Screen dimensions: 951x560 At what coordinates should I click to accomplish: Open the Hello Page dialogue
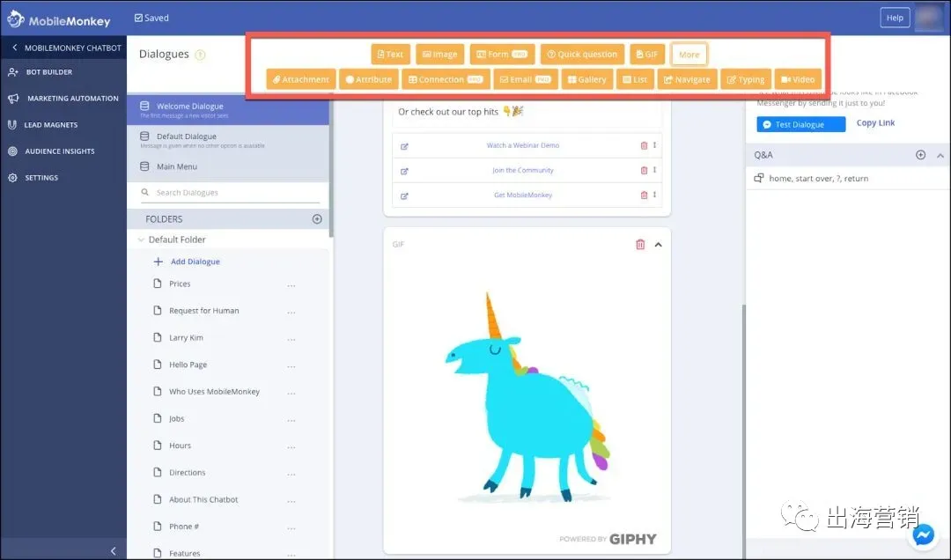[x=188, y=365]
